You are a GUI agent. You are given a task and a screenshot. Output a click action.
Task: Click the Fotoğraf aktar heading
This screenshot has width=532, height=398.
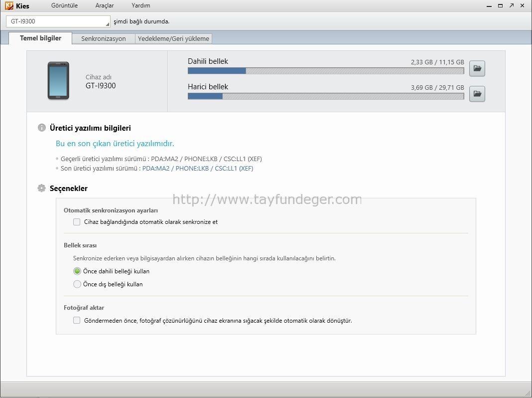pyautogui.click(x=84, y=308)
